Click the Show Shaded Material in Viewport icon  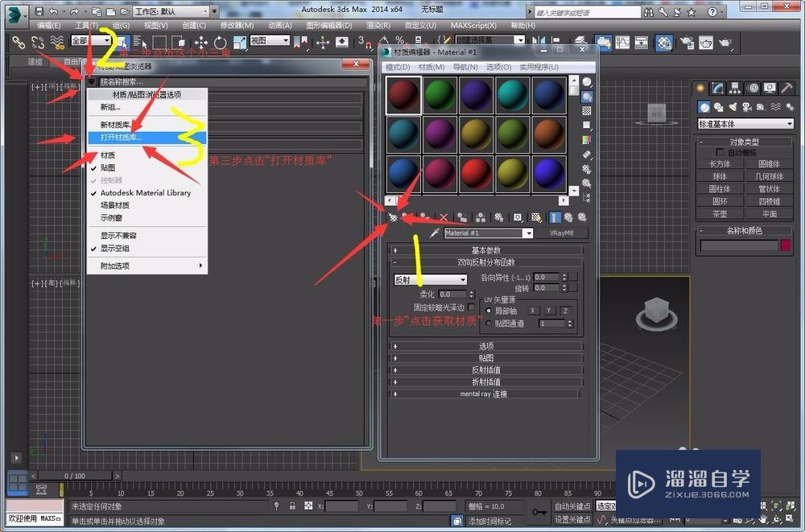(x=536, y=218)
